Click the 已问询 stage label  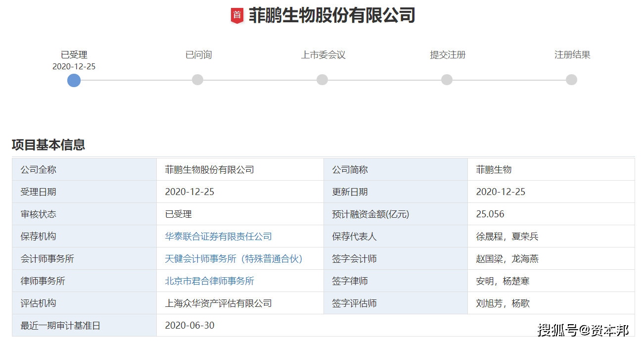point(198,55)
